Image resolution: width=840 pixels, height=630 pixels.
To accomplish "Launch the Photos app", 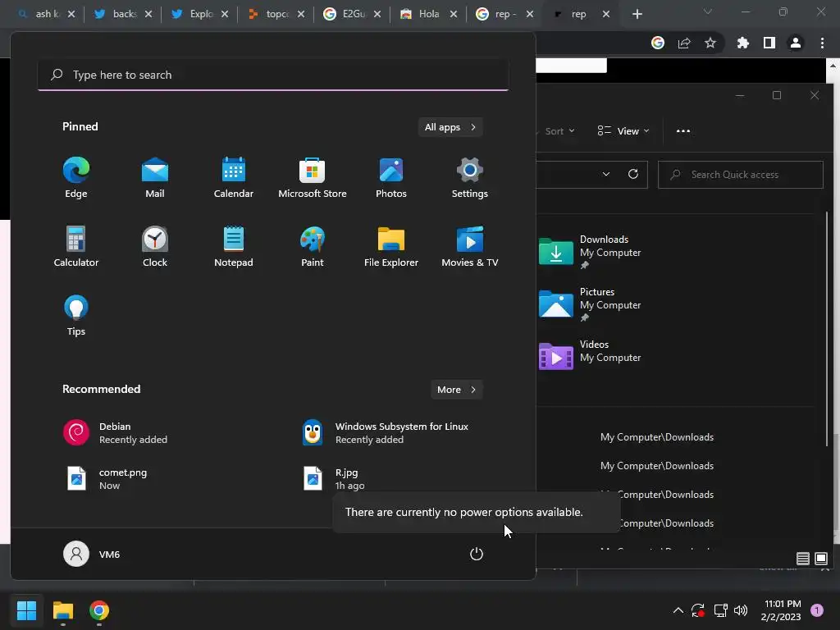I will (391, 178).
